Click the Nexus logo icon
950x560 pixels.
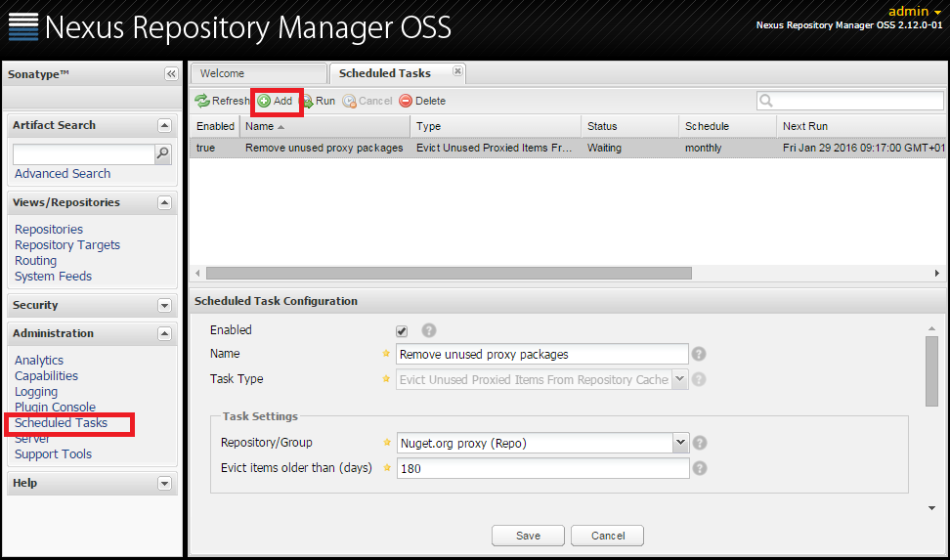tap(23, 26)
